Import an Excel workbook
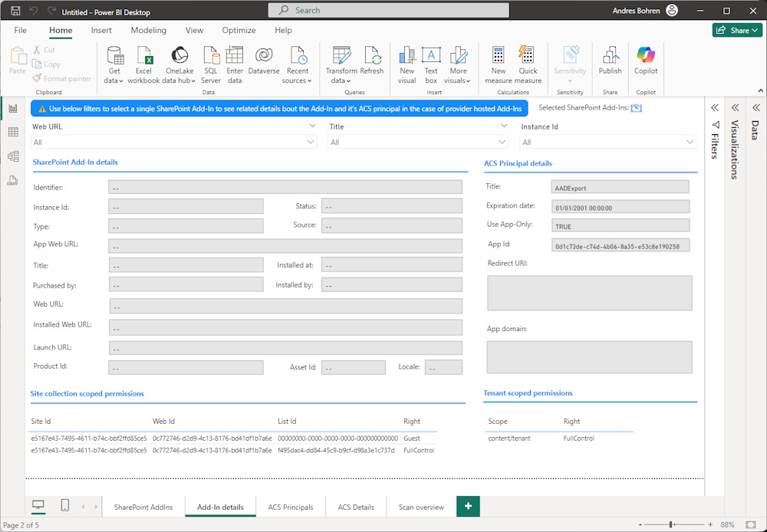Viewport: 767px width, 532px height. tap(144, 64)
